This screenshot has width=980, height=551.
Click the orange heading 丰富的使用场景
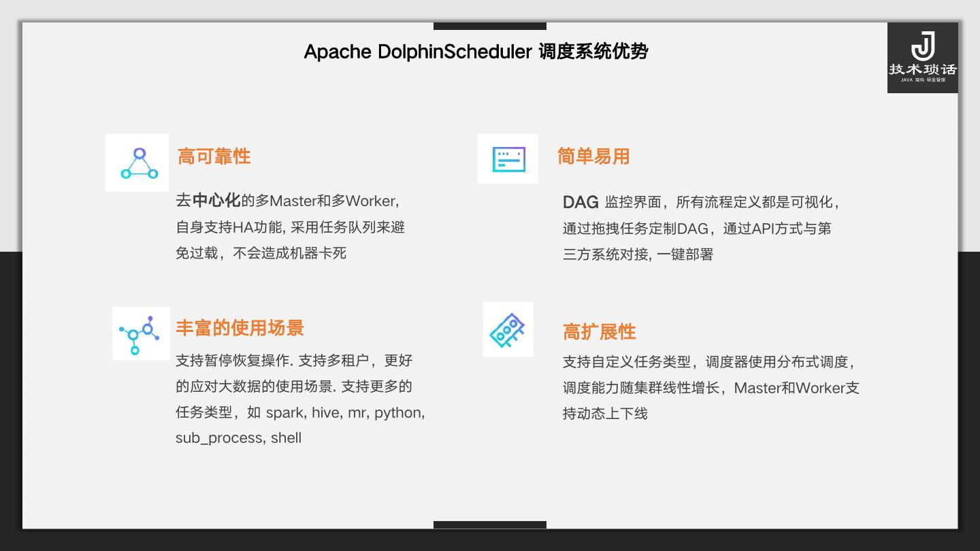point(240,328)
